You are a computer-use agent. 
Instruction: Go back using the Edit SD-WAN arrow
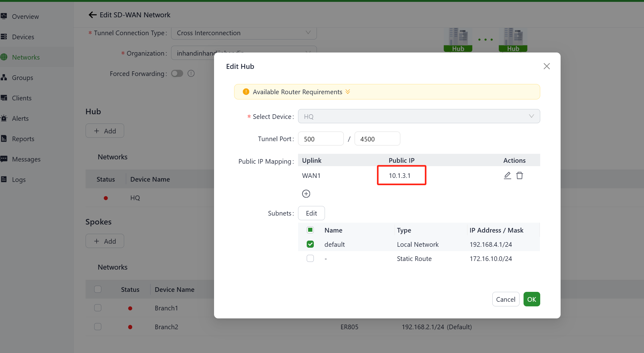[x=92, y=15]
